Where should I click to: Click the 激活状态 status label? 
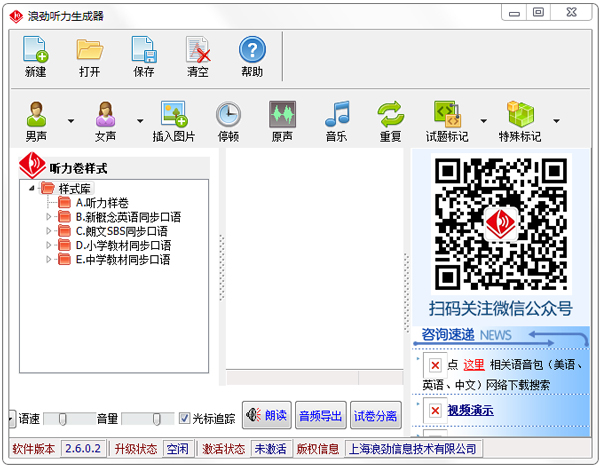[223, 449]
